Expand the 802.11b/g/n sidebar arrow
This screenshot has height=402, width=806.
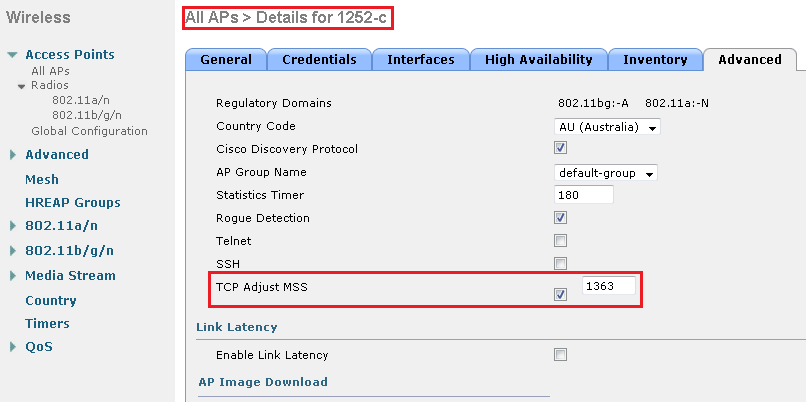(12, 251)
